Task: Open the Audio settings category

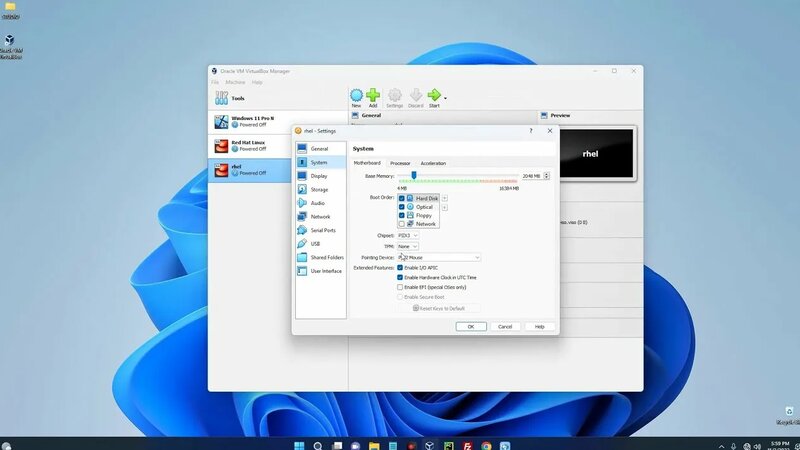Action: [x=320, y=203]
